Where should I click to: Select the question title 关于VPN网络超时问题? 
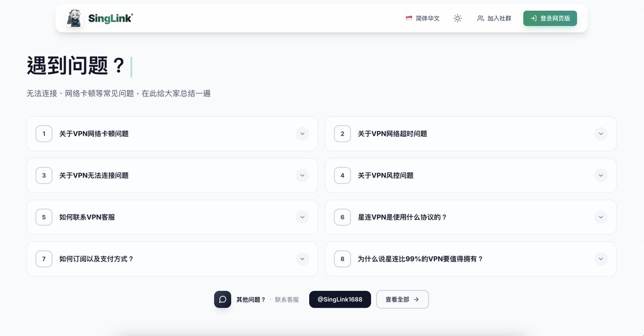pos(392,133)
